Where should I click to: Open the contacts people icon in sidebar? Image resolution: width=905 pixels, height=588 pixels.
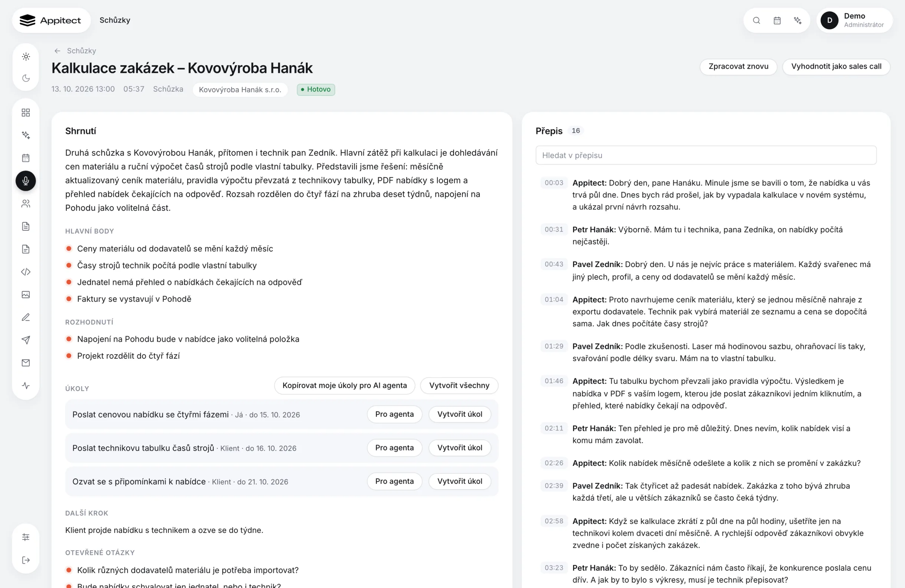click(x=26, y=203)
